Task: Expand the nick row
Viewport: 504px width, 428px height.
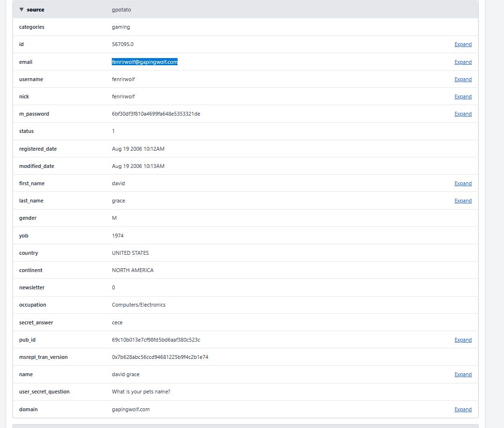Action: [x=463, y=97]
